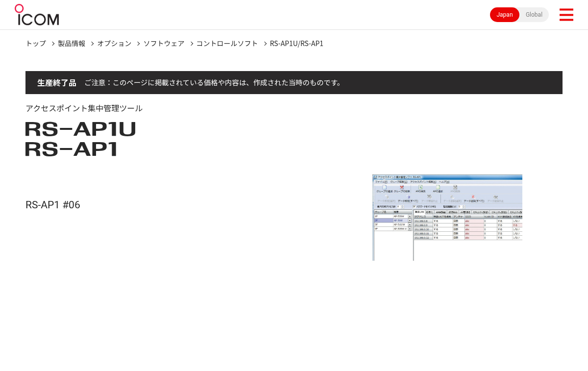Go to トップ breadcrumb link
This screenshot has width=588, height=371.
pos(36,43)
